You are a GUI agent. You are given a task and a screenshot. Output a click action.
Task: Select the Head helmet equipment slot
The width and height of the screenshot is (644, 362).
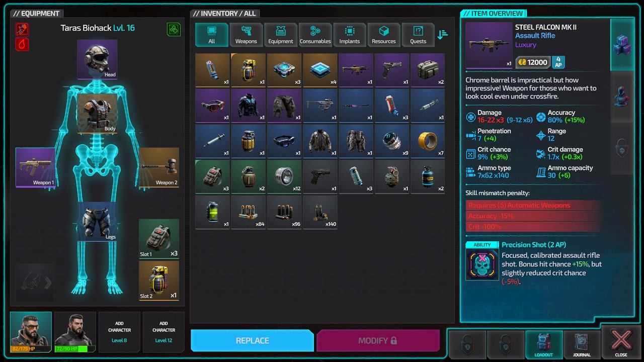97,60
